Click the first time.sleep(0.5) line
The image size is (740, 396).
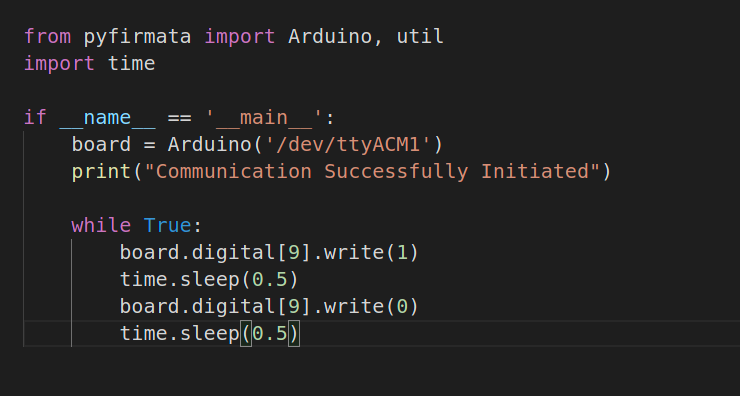(x=209, y=279)
